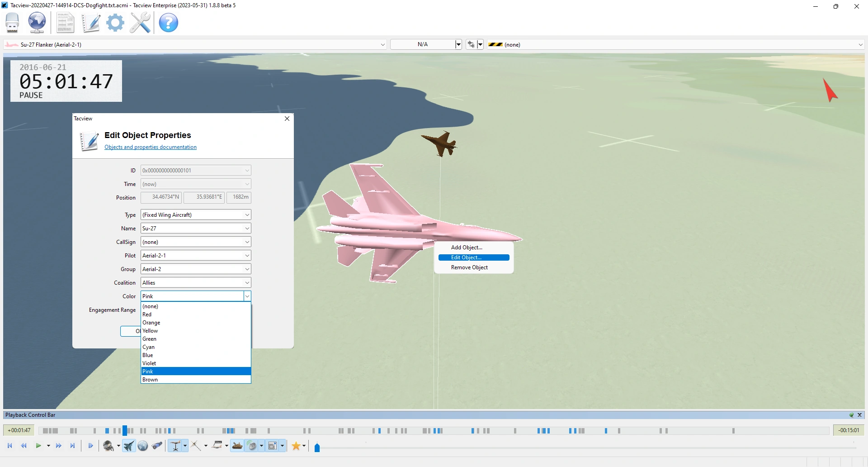Choose Yellow in the Color list
868x467 pixels.
196,331
